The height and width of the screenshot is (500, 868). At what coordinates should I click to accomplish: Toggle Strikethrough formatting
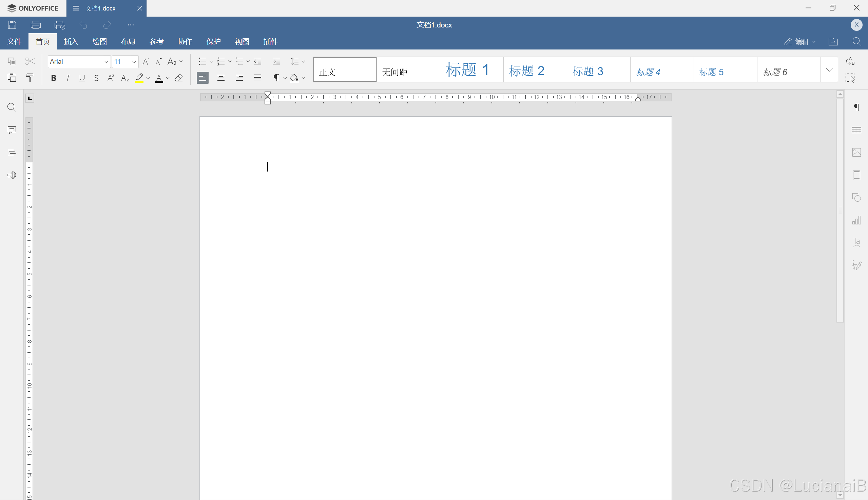[x=96, y=78]
